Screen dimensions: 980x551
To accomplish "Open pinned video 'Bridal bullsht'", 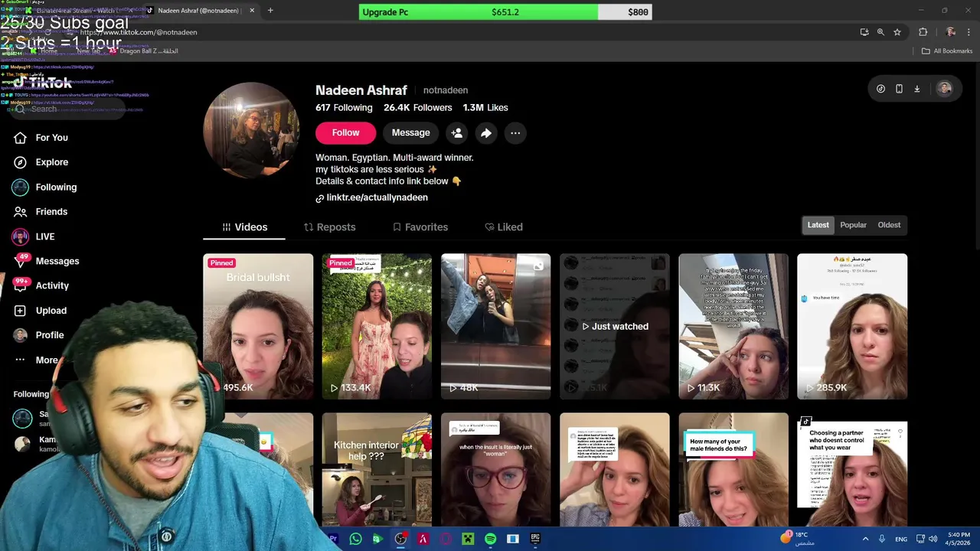I will [258, 327].
